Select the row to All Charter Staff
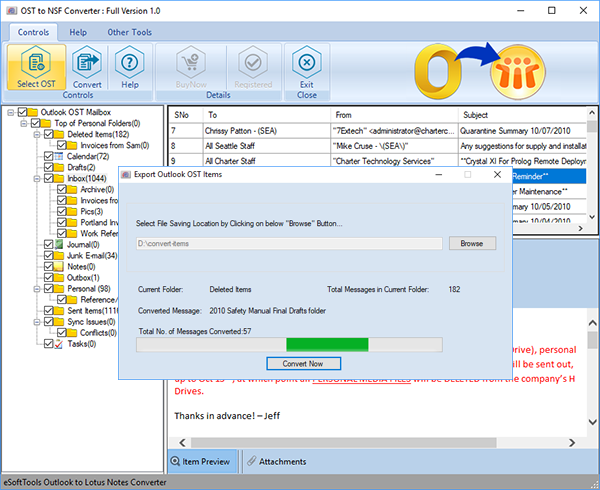The width and height of the screenshot is (600, 490). [x=377, y=161]
